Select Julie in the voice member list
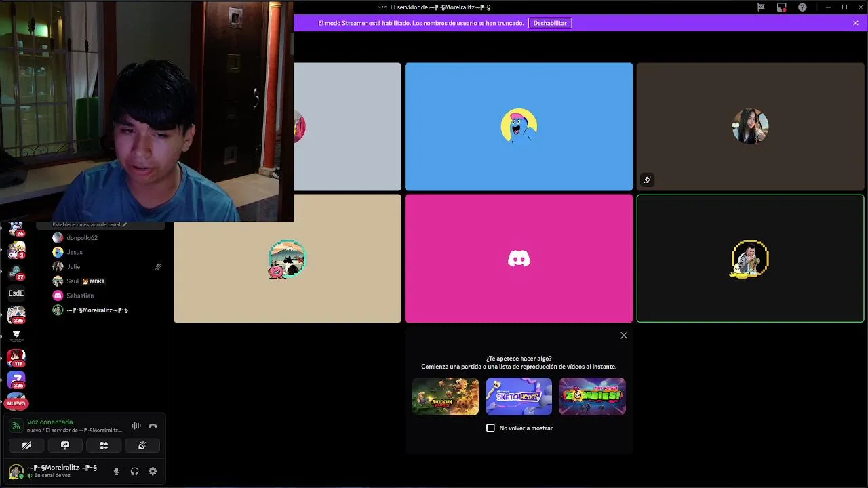 coord(102,266)
